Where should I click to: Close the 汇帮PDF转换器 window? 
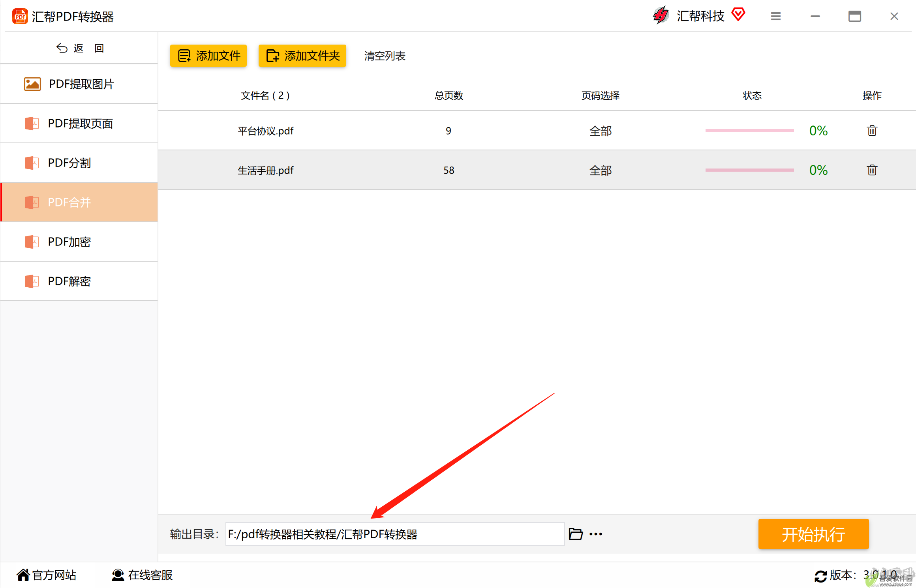click(x=894, y=16)
